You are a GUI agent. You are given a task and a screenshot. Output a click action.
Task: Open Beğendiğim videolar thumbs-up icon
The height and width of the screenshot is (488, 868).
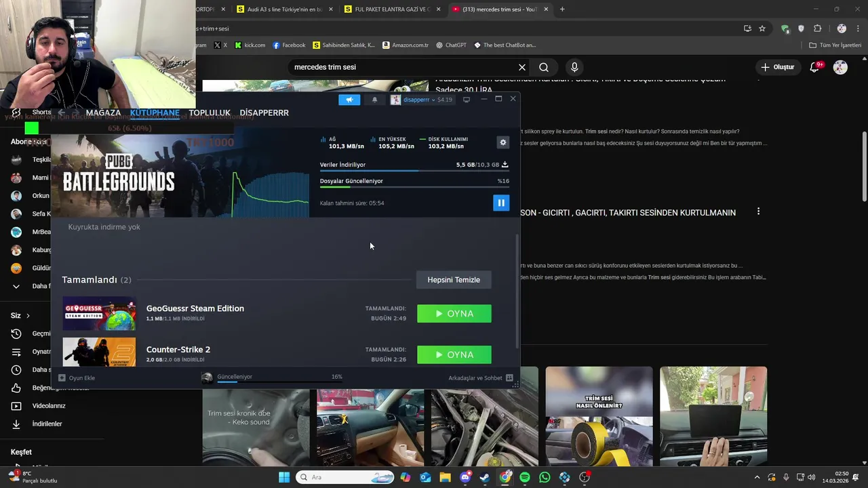point(16,388)
